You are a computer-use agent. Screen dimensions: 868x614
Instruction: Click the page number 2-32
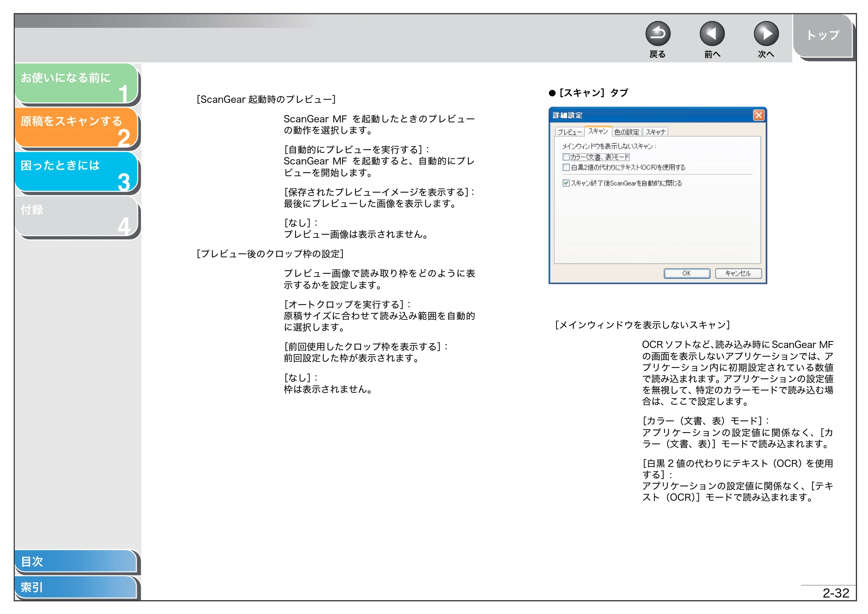coord(835,593)
